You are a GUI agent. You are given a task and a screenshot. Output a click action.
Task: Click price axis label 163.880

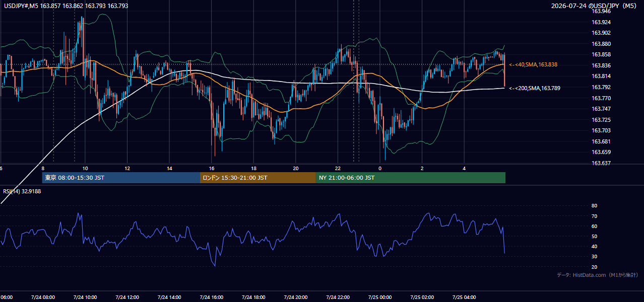pyautogui.click(x=602, y=44)
